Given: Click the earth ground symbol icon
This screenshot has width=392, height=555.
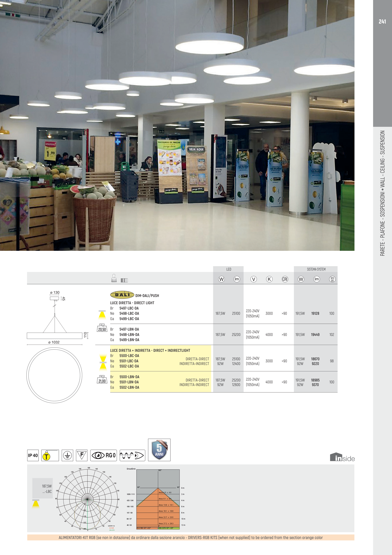Looking at the screenshot, I should click(67, 455).
